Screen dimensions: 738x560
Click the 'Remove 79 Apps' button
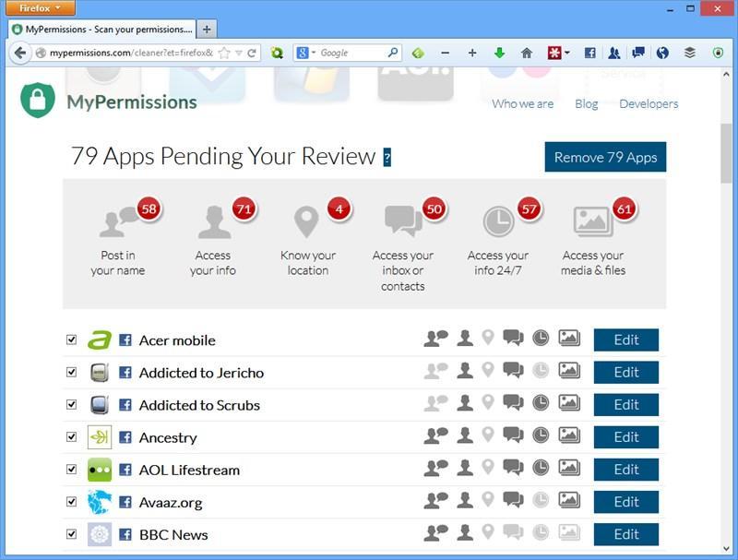click(x=605, y=157)
